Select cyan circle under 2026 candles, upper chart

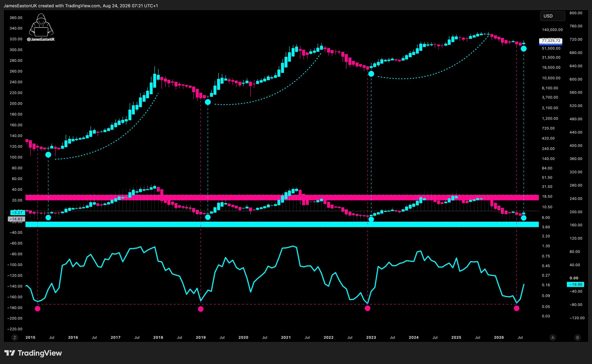(x=523, y=49)
